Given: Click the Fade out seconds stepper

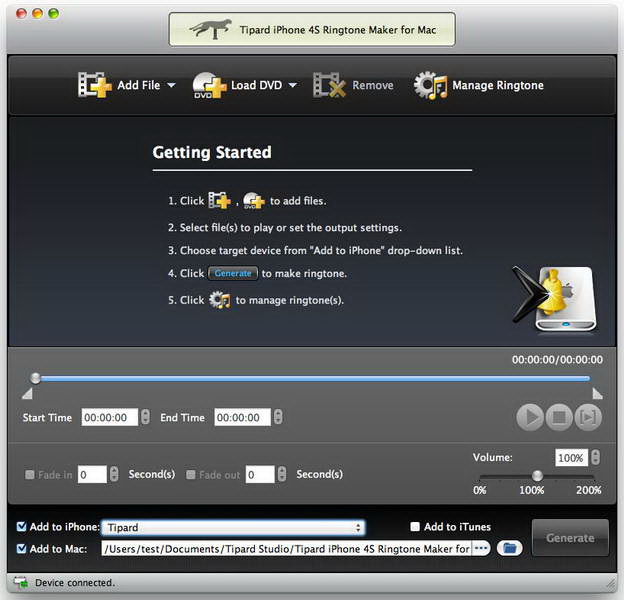Looking at the screenshot, I should pos(282,474).
